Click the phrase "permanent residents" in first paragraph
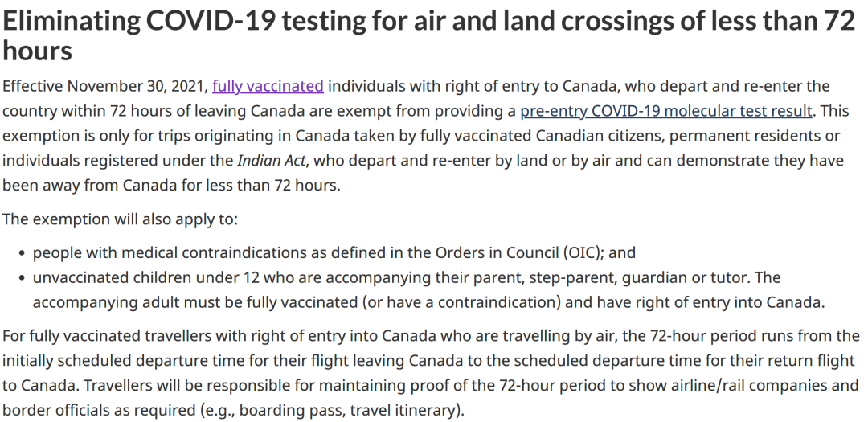This screenshot has height=422, width=868. tap(753, 136)
